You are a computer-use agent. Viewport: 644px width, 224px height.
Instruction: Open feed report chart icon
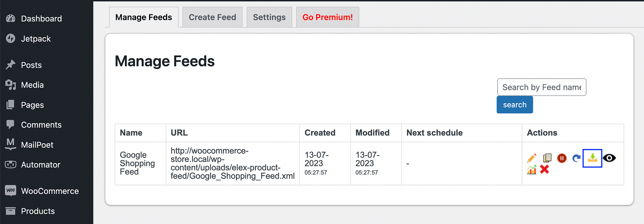coord(532,170)
